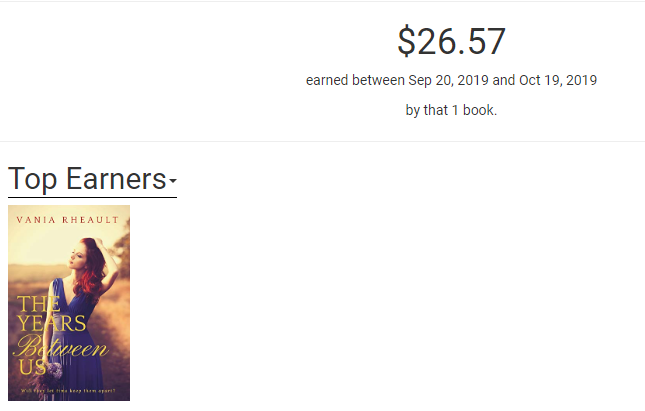Select the Sep 20, 2019 start date
Screen dimensions: 645x411
449,80
